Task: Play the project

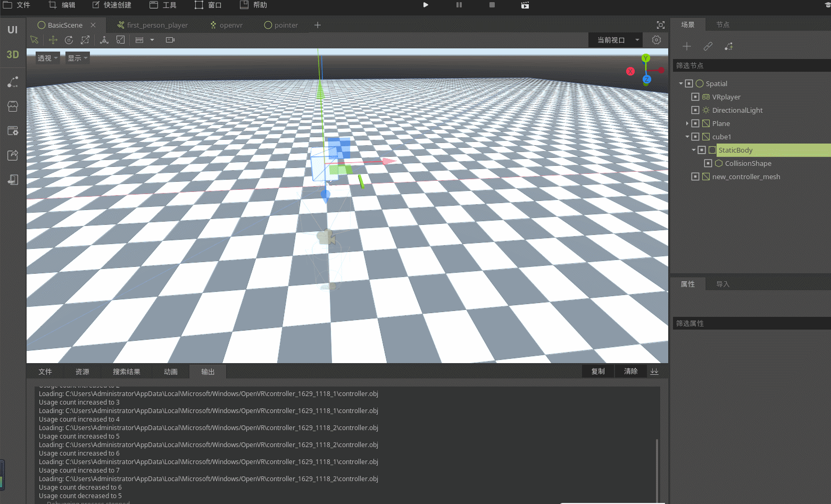Action: (426, 5)
